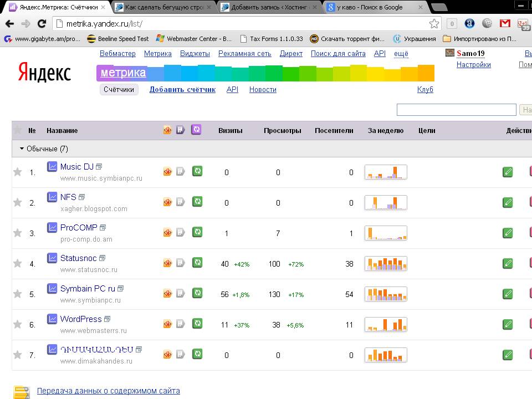Bookmark this page with the star icon

pyautogui.click(x=434, y=24)
